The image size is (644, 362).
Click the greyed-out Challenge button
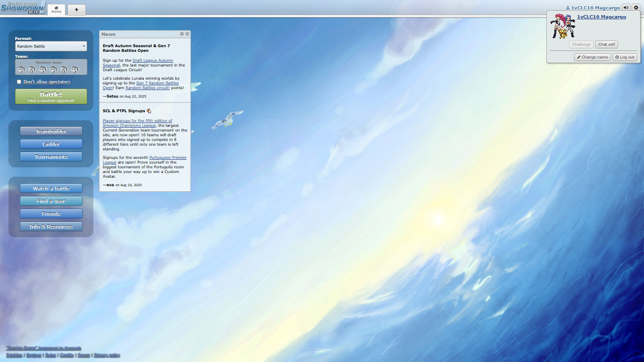(x=581, y=44)
